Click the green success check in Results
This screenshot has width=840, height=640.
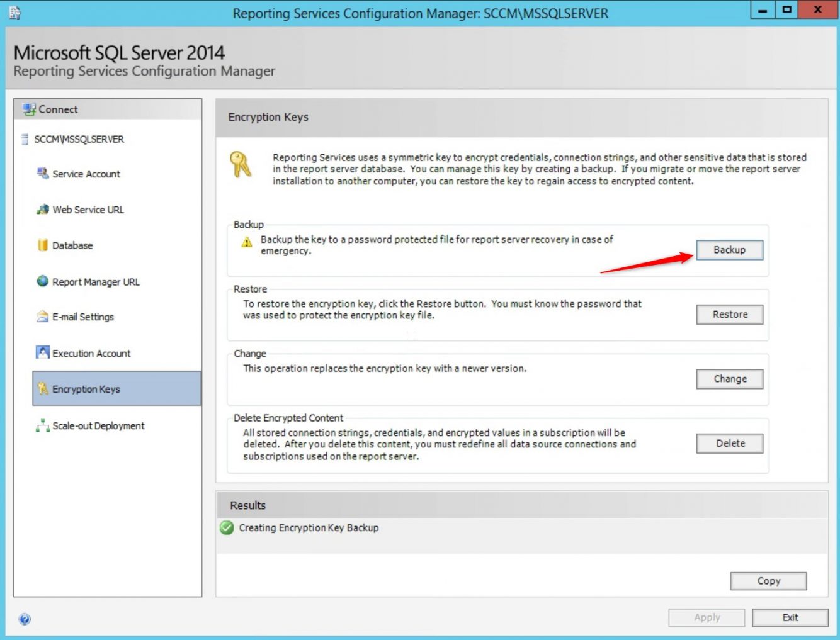[227, 528]
